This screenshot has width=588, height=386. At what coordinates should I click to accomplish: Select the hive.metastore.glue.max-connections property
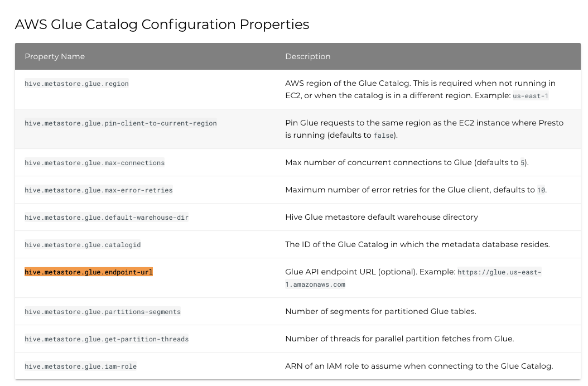pos(94,163)
